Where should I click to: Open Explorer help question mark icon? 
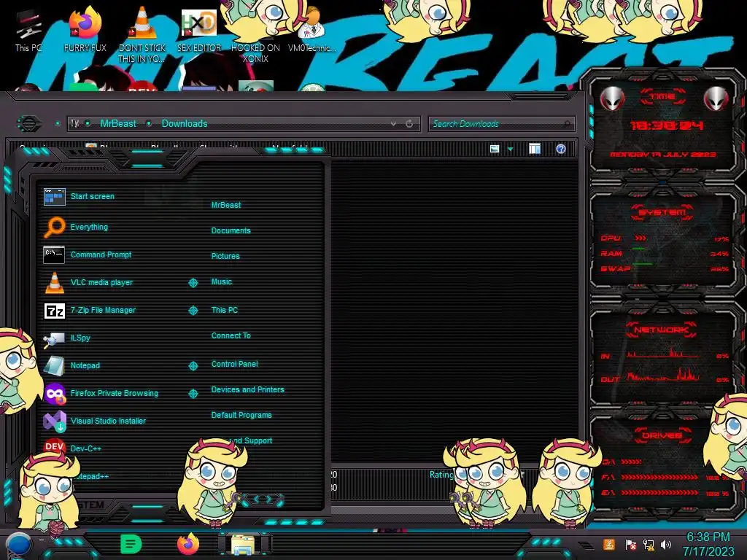pyautogui.click(x=561, y=149)
